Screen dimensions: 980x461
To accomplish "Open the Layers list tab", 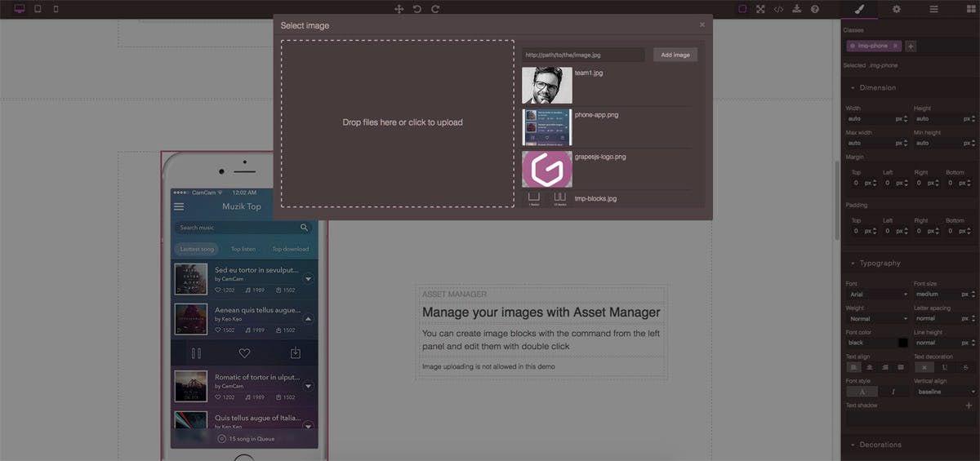I will click(933, 9).
